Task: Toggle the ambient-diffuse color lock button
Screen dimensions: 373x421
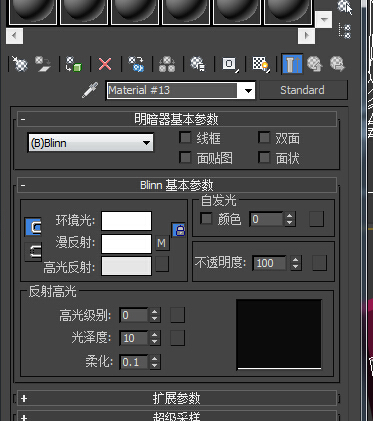Action: [33, 227]
